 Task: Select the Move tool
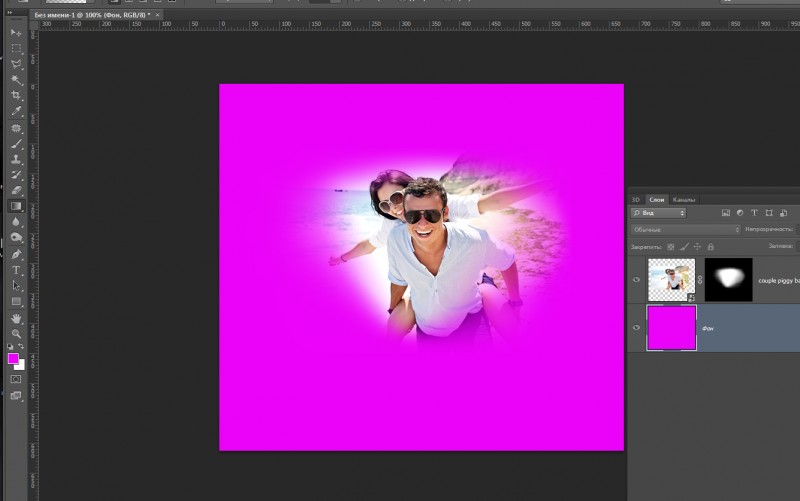pyautogui.click(x=16, y=33)
